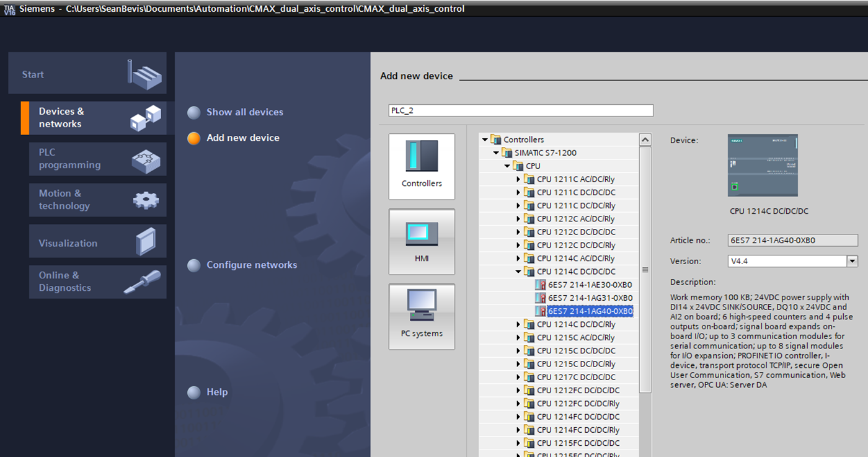Click the Online & Diagnostics screwdriver icon
This screenshot has width=868, height=457.
[x=143, y=282]
